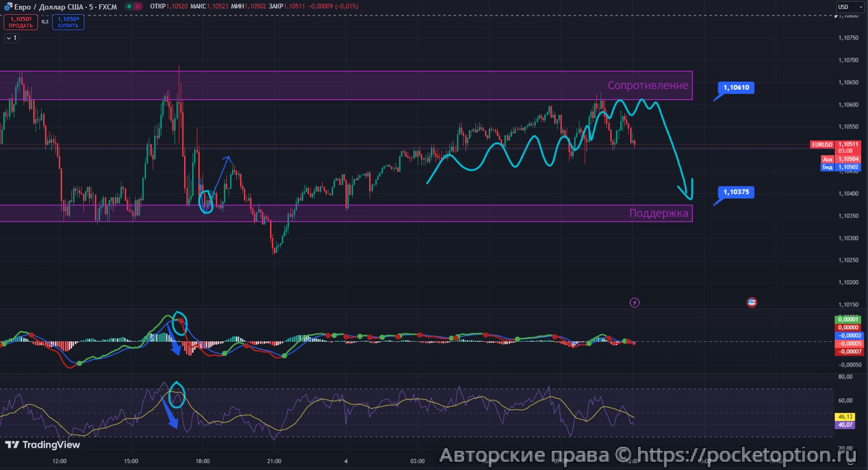Open the USD currency dropdown
Viewport: 868px width, 470px height.
[x=848, y=7]
